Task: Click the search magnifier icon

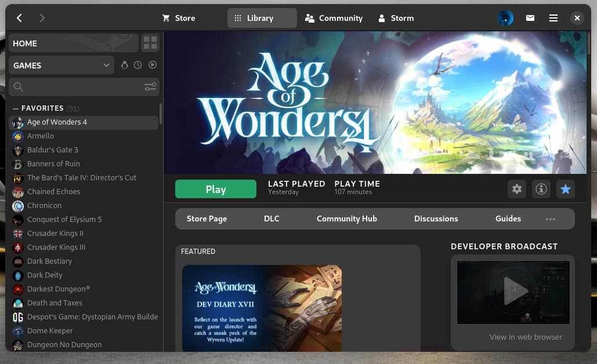Action: click(x=19, y=87)
